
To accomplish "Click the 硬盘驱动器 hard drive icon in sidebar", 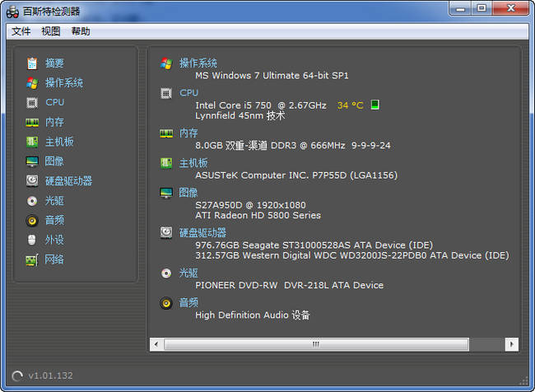I will 32,181.
